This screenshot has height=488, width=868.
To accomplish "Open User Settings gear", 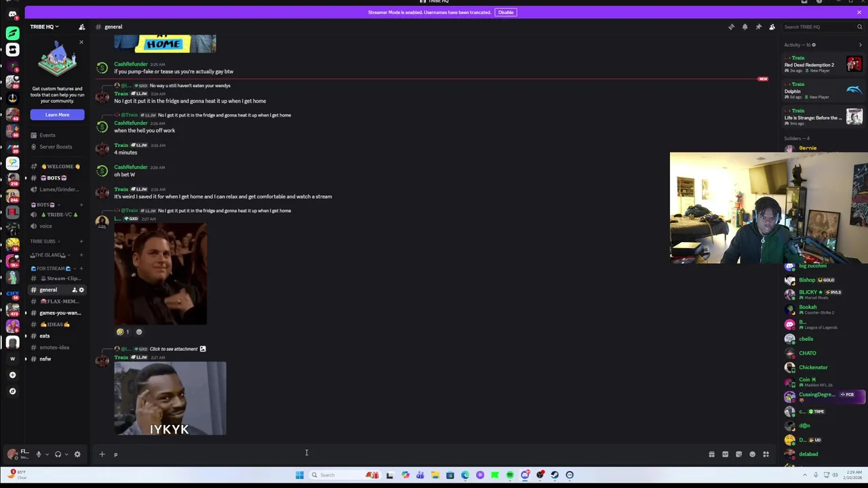I will pyautogui.click(x=77, y=454).
